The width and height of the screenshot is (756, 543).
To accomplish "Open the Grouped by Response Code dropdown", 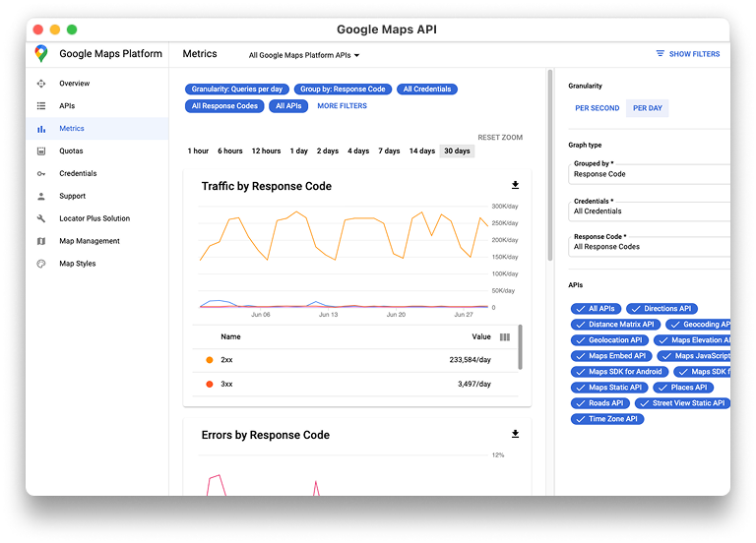I will tap(649, 174).
